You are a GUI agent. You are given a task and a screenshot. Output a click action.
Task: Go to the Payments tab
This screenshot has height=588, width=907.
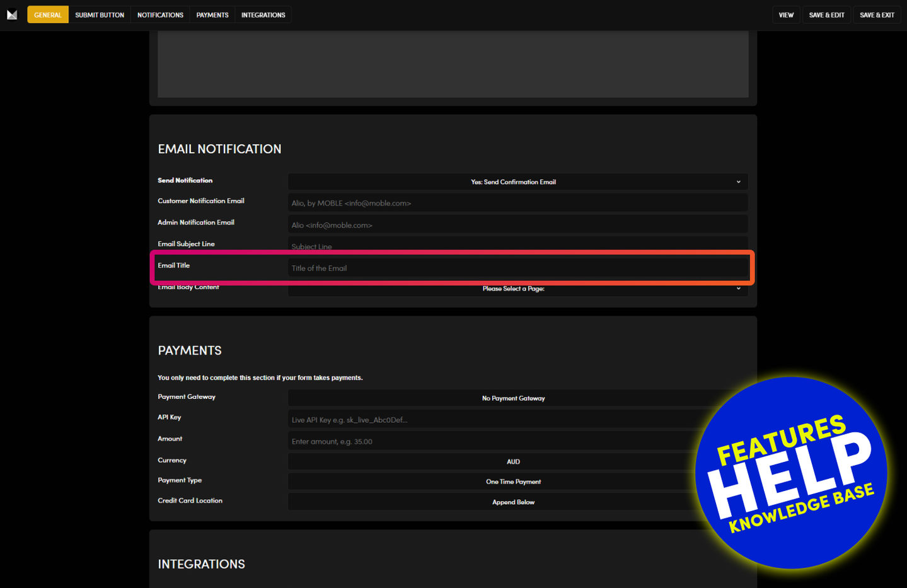coord(212,14)
